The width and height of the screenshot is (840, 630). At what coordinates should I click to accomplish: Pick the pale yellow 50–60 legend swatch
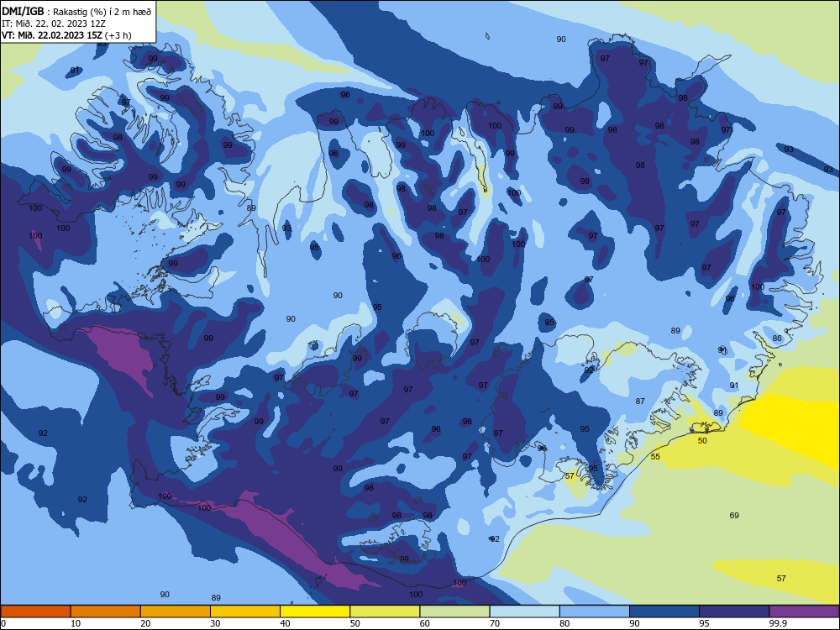[x=385, y=612]
